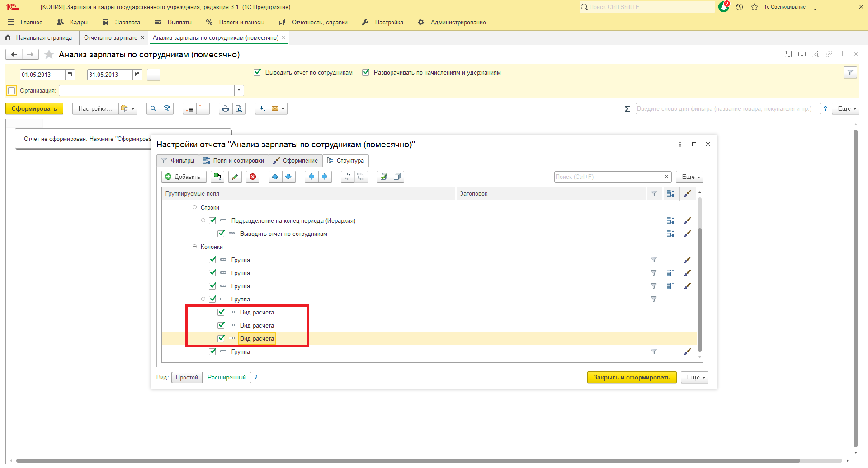868x468 pixels.
Task: Click the 'Сформировать' button
Action: point(34,108)
